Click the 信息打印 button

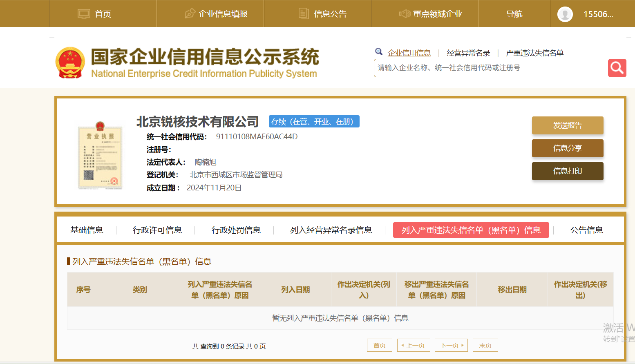[567, 171]
